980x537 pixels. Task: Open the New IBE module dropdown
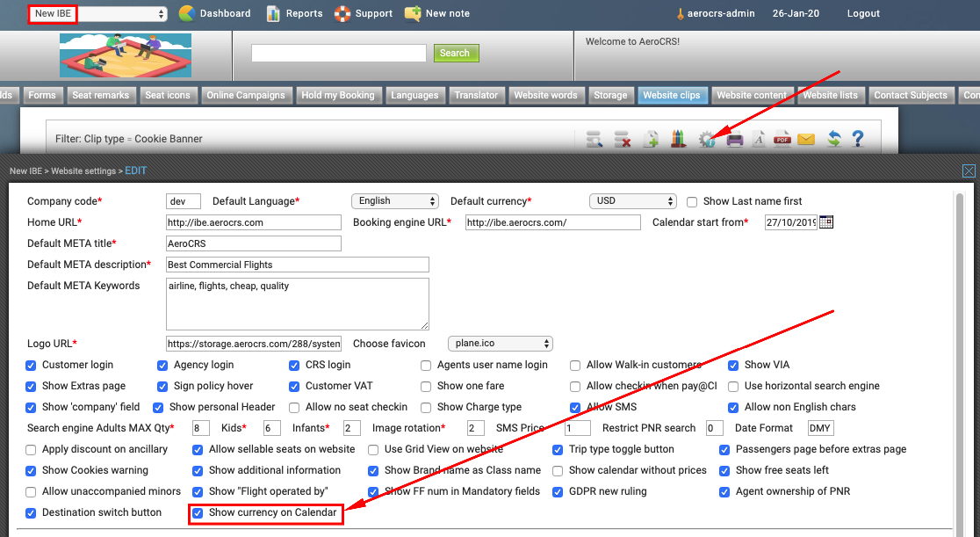tap(98, 14)
